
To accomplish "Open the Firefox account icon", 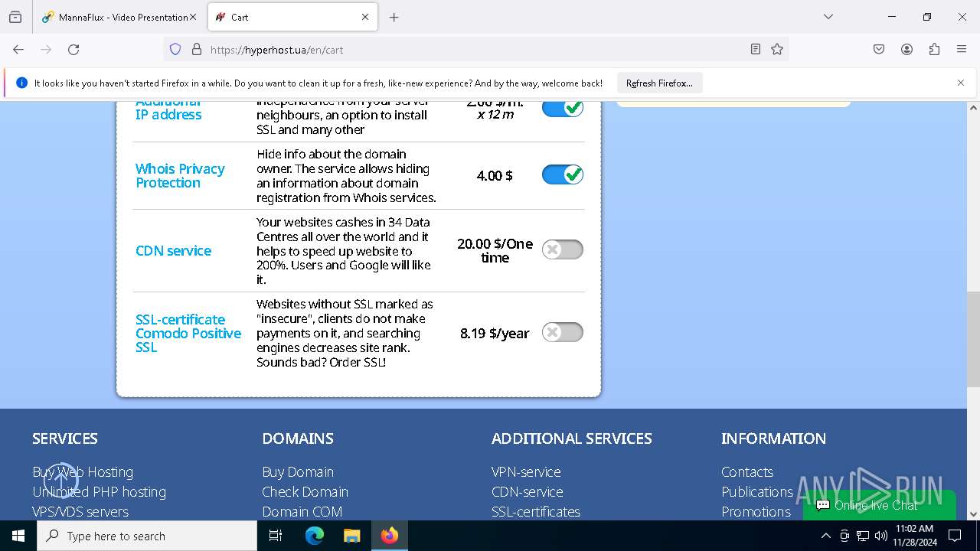I will (906, 49).
